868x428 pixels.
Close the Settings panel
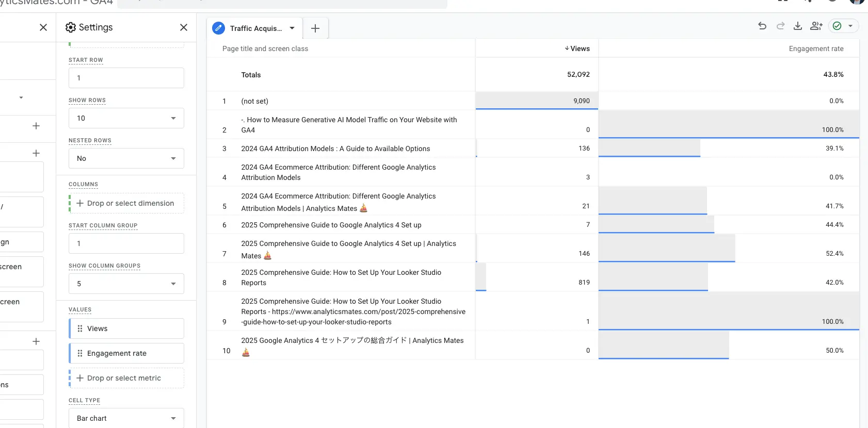tap(184, 27)
